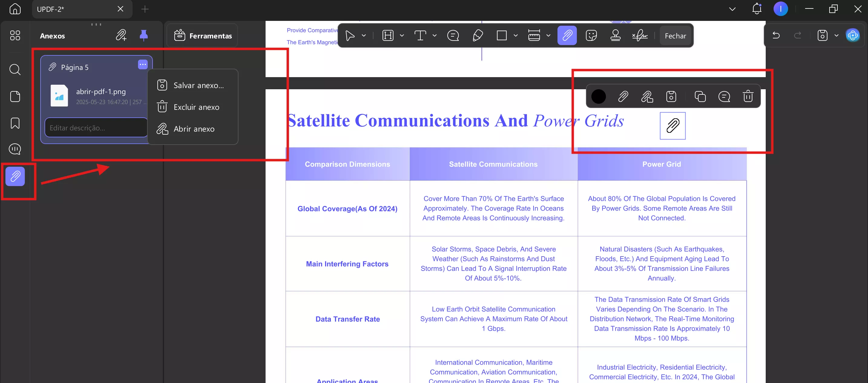
Task: Select the pencil drawing tool
Action: pyautogui.click(x=478, y=35)
